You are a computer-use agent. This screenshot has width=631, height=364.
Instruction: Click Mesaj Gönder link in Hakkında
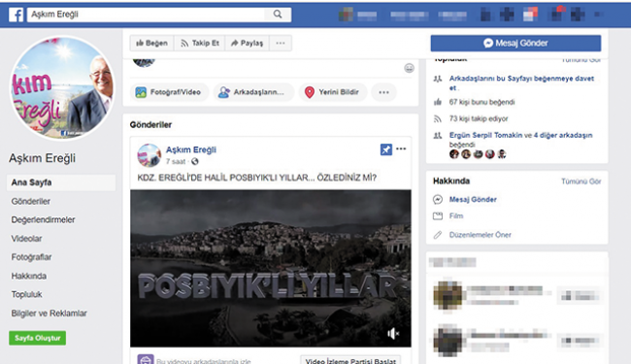click(473, 200)
